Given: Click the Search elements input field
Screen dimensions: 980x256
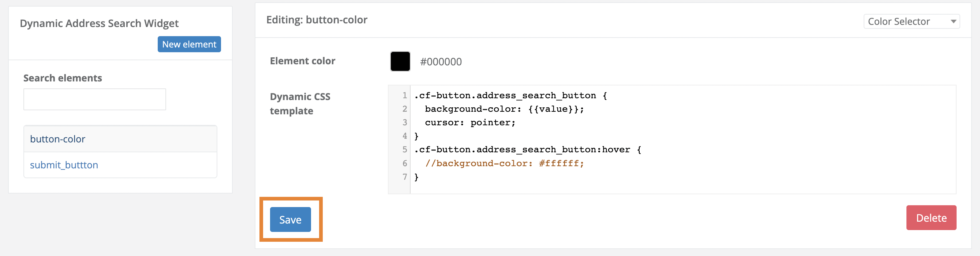Looking at the screenshot, I should [x=94, y=99].
